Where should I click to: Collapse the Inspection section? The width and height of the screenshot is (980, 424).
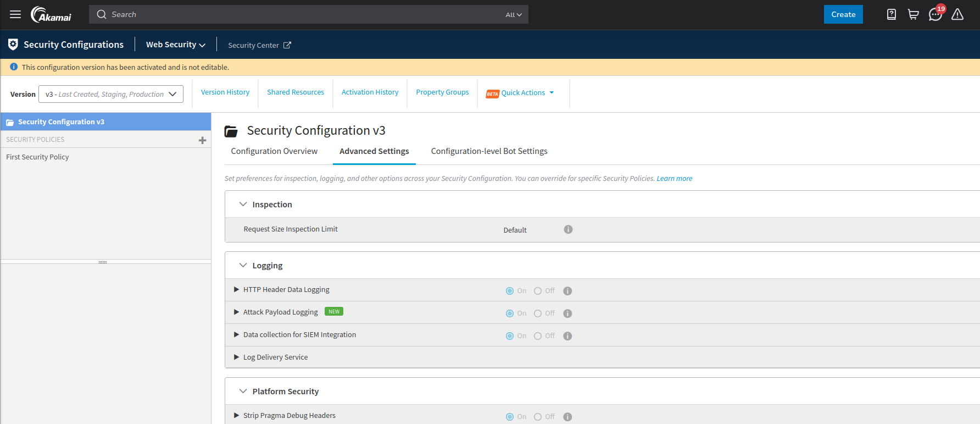click(x=243, y=204)
